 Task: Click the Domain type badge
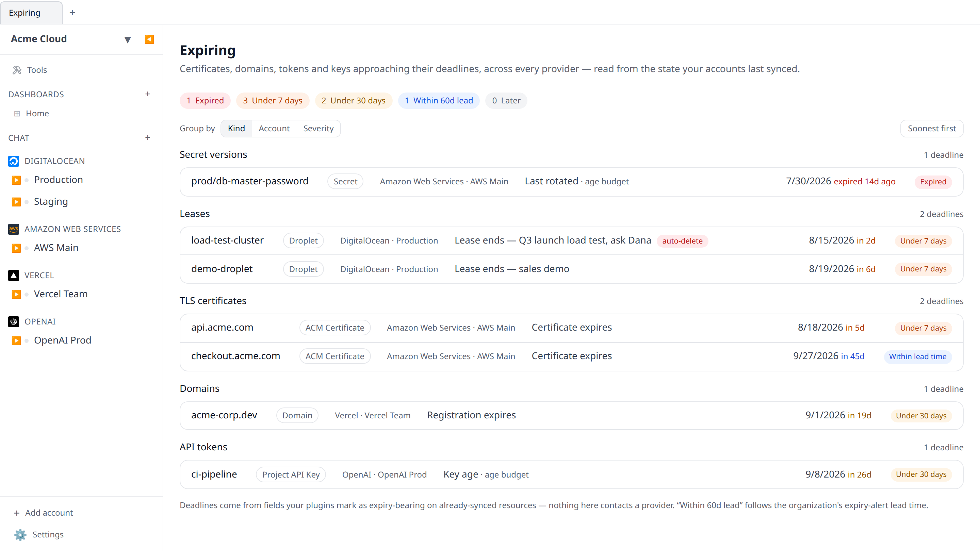coord(297,416)
